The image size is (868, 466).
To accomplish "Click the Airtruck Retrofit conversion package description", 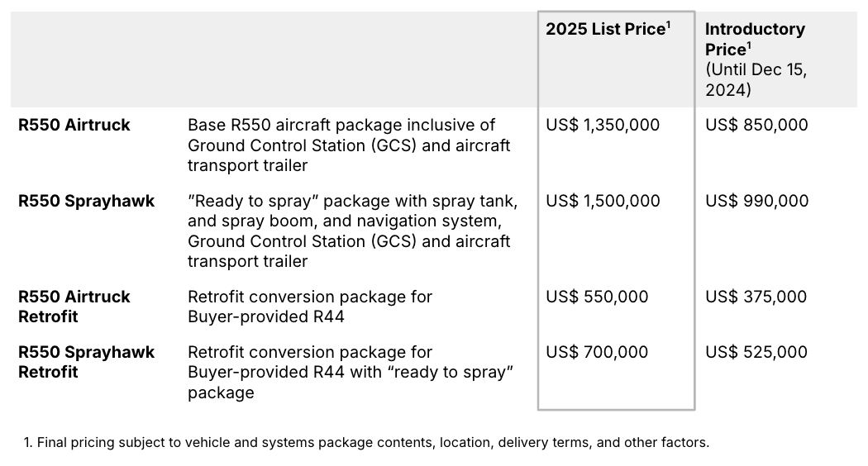I will pyautogui.click(x=310, y=307).
